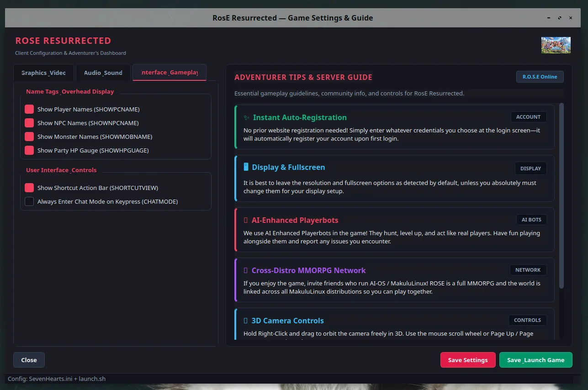Click the Config: SevenHearts.ini status text

point(57,379)
